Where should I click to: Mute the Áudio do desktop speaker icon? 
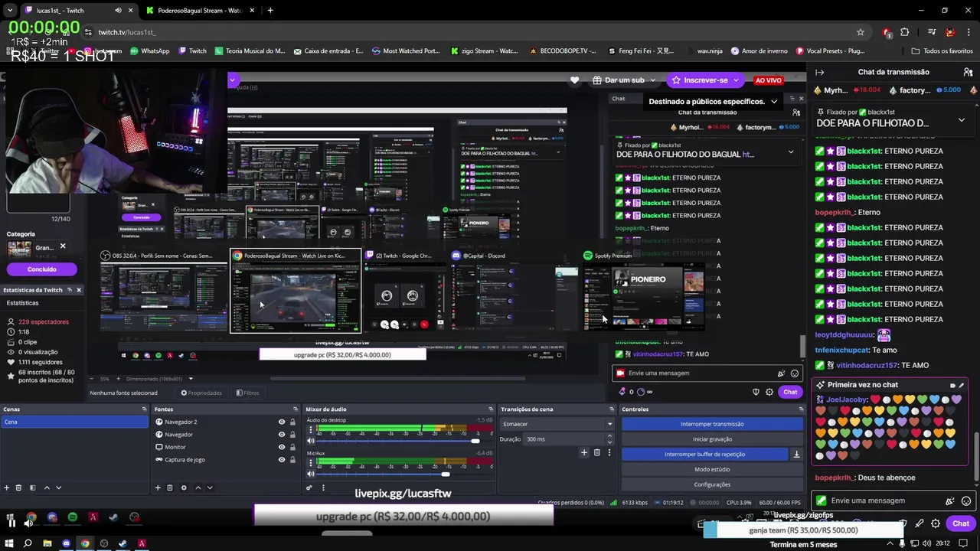click(311, 441)
